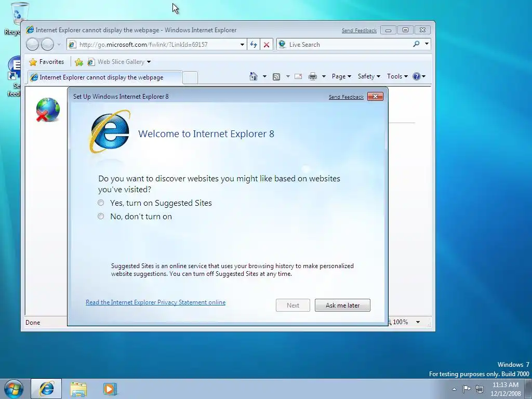
Task: Click the Show desktop button at taskbar end
Action: pos(528,389)
